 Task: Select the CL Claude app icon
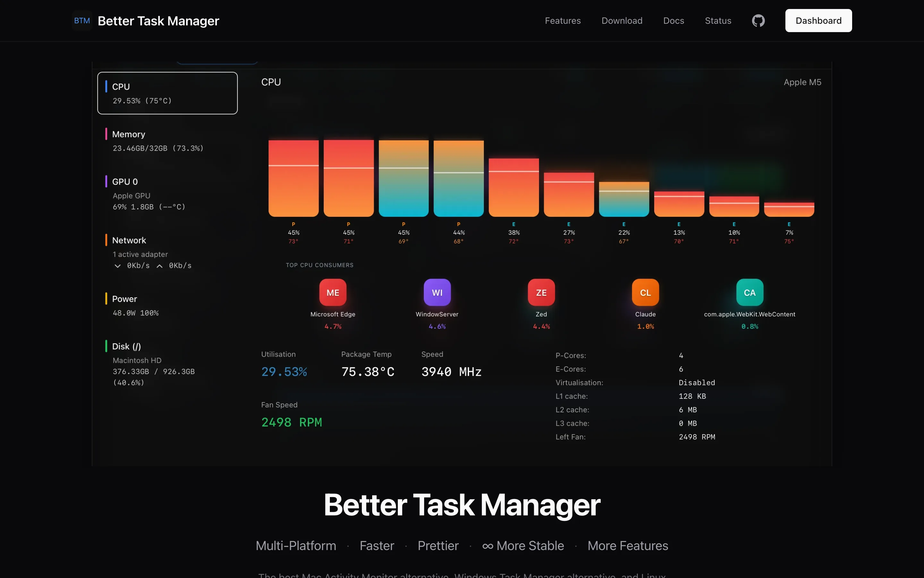click(645, 293)
